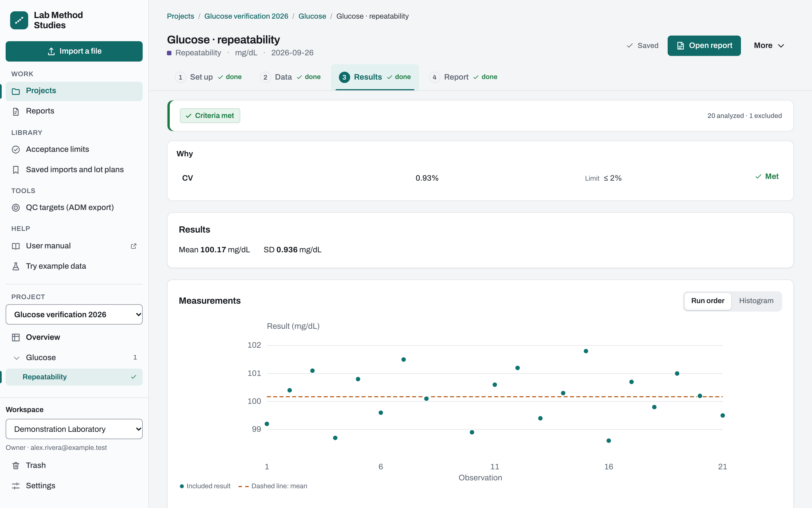Click the Saved imports bookmark icon

(16, 170)
